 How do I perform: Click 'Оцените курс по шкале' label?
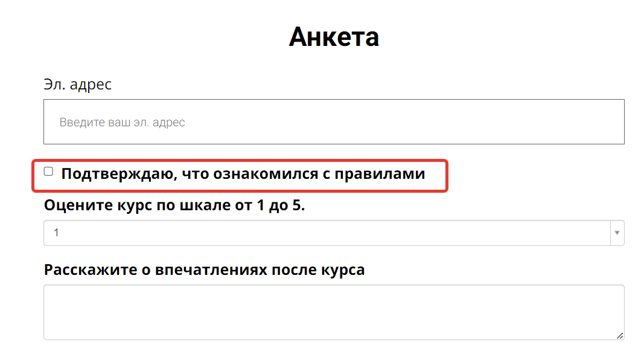tap(174, 205)
